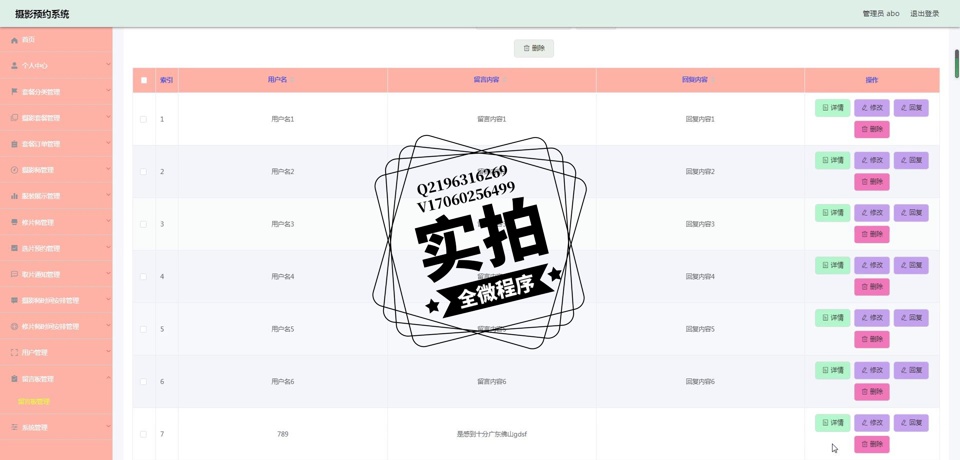The width and height of the screenshot is (960, 460).
Task: Open 用户管理 in the sidebar
Action: point(34,353)
